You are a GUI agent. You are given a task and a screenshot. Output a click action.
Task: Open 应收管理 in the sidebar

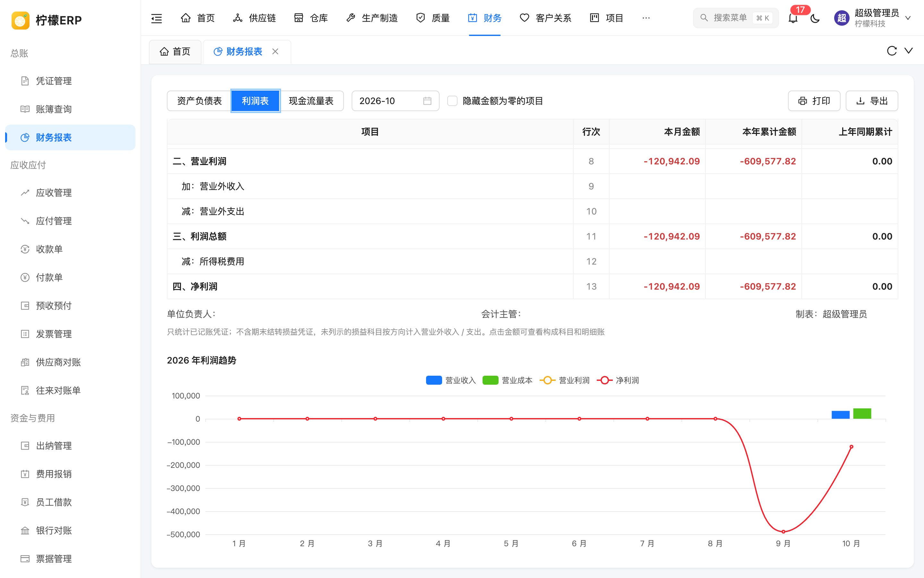click(x=70, y=193)
